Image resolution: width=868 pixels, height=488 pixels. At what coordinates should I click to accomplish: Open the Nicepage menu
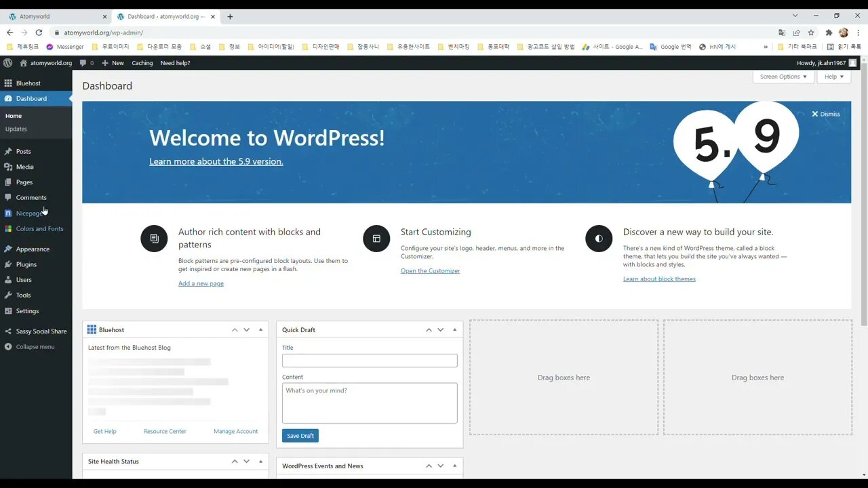[x=36, y=213]
